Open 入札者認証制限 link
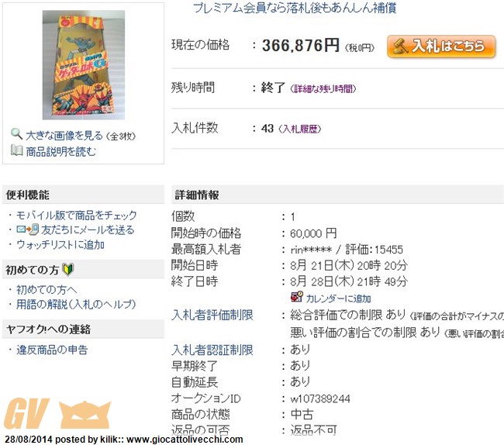This screenshot has width=504, height=445. coord(212,350)
